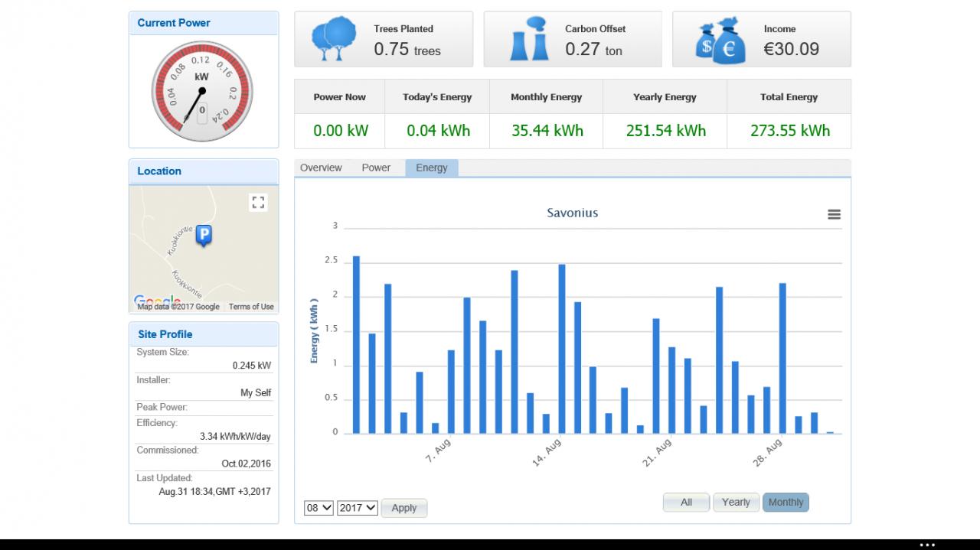Click the map data ©2017 Google text
This screenshot has width=980, height=550.
point(178,307)
